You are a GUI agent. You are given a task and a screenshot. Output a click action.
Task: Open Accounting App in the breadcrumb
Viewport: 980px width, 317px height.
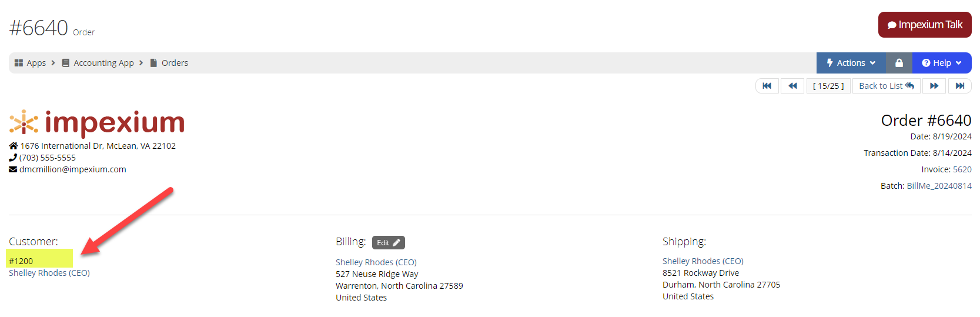103,63
